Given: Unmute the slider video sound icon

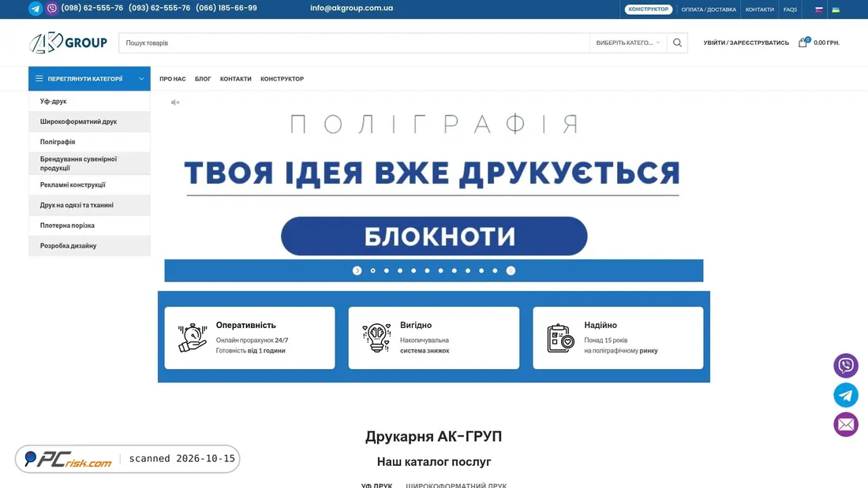Looking at the screenshot, I should pyautogui.click(x=175, y=102).
